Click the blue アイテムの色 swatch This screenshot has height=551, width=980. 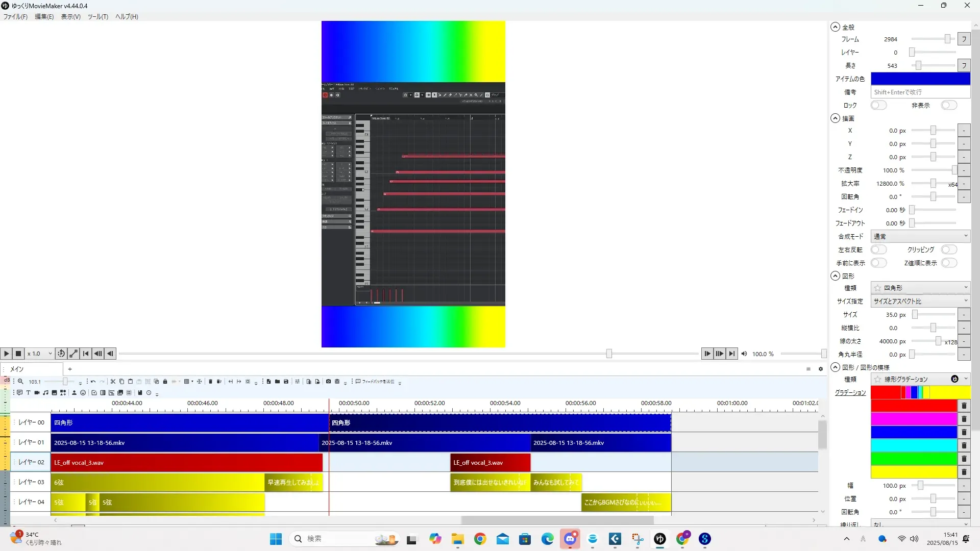pyautogui.click(x=920, y=79)
